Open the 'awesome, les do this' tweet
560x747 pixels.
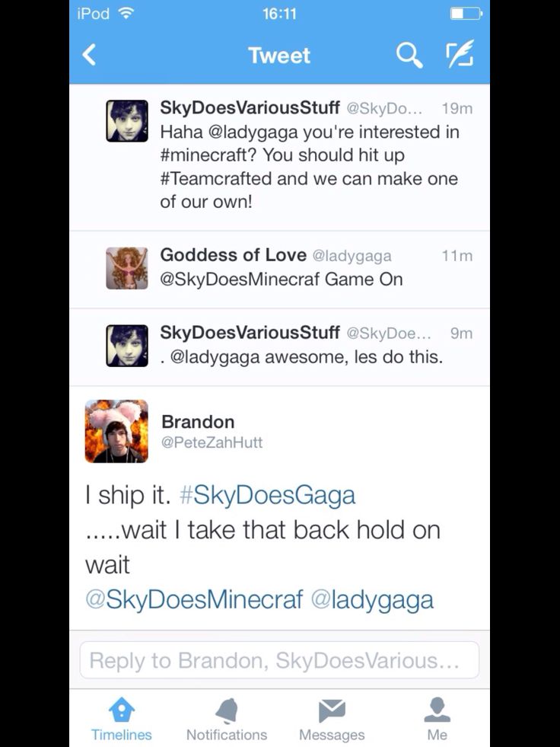279,347
